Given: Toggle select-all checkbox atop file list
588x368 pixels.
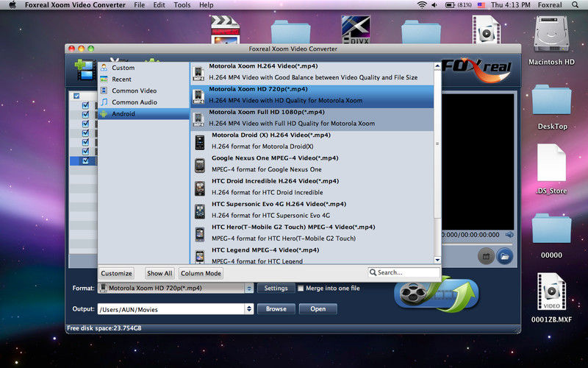Looking at the screenshot, I should 76,96.
